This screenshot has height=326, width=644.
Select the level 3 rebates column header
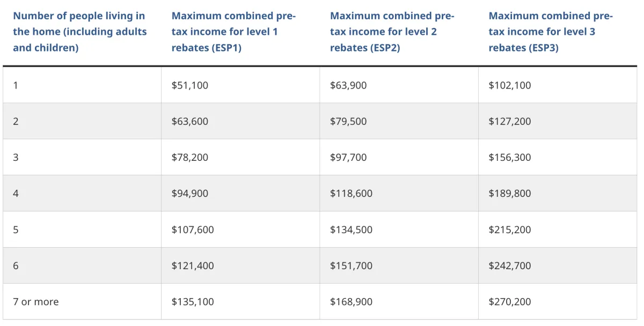(x=551, y=32)
